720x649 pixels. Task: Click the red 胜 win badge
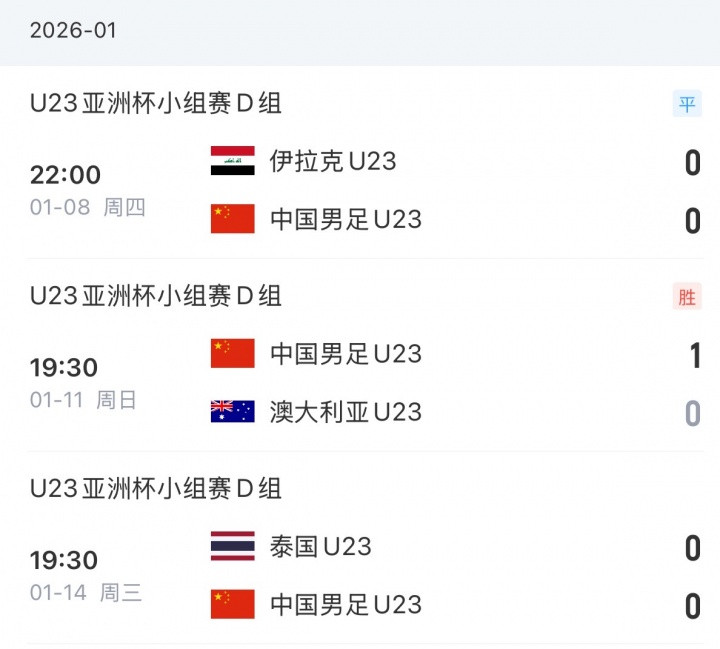tap(687, 296)
